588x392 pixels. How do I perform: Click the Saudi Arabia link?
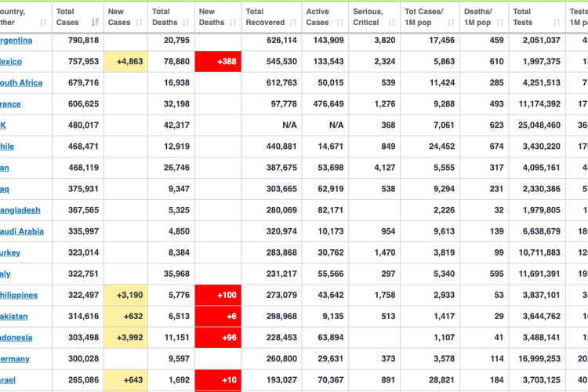coord(22,231)
